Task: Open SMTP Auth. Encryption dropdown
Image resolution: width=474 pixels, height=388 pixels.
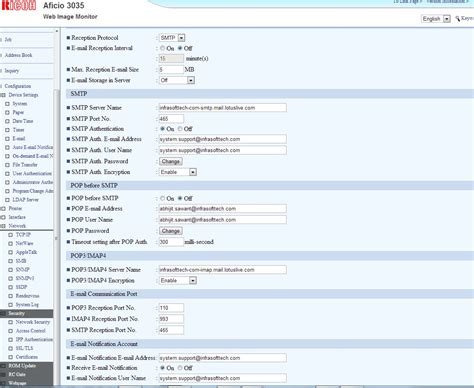Action: click(178, 172)
